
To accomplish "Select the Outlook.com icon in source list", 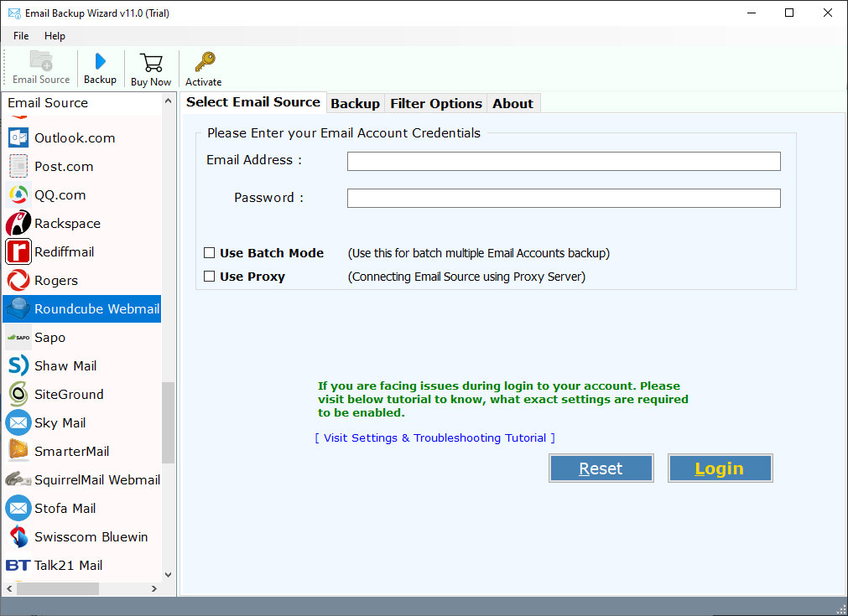I will click(x=18, y=137).
